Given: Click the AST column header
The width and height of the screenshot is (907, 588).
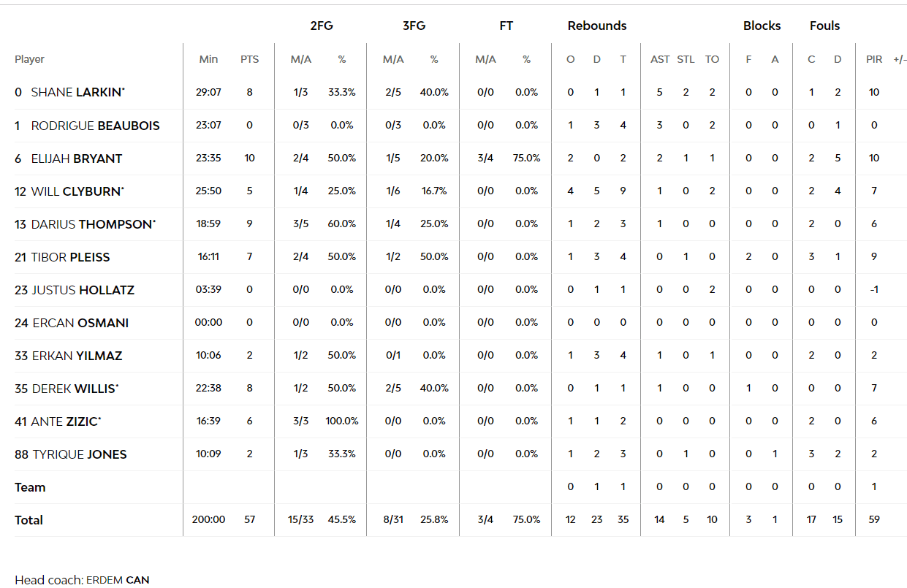Looking at the screenshot, I should click(x=660, y=59).
